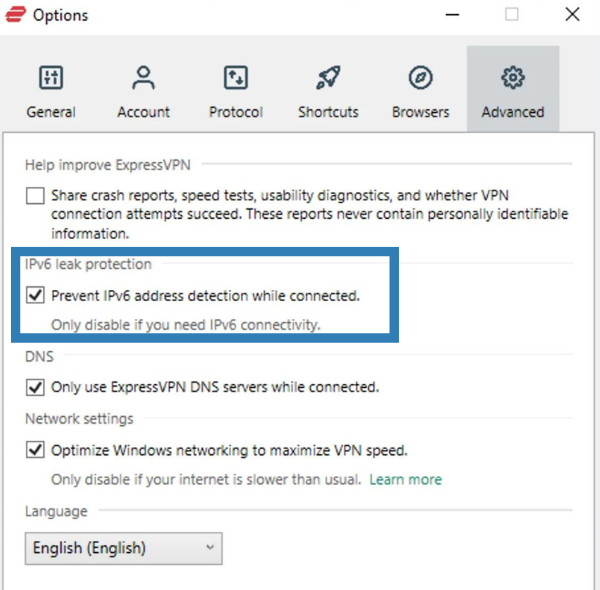Click the Browsers compass icon
The width and height of the screenshot is (600, 590).
pos(420,77)
